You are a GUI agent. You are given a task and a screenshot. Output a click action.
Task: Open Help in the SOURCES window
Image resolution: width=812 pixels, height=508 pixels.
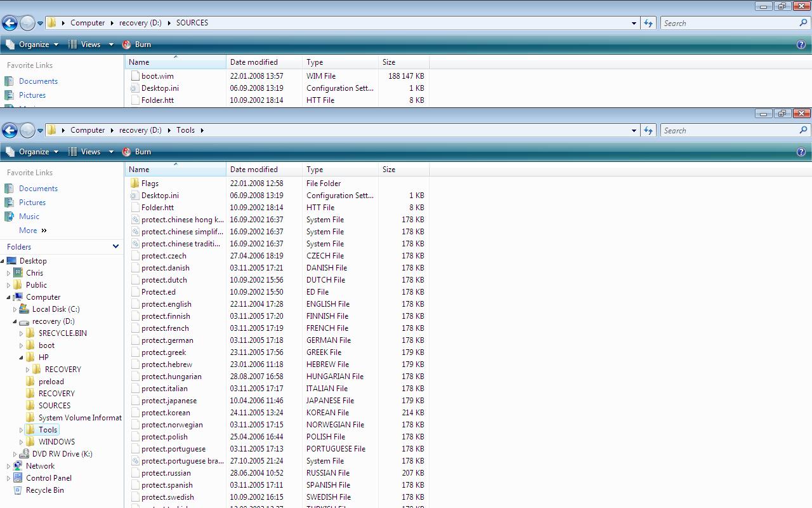801,44
